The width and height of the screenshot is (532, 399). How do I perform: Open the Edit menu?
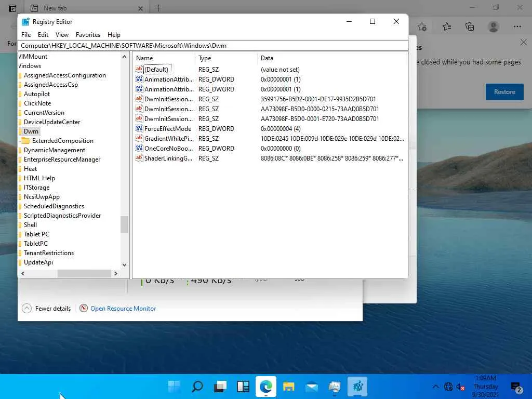(43, 35)
